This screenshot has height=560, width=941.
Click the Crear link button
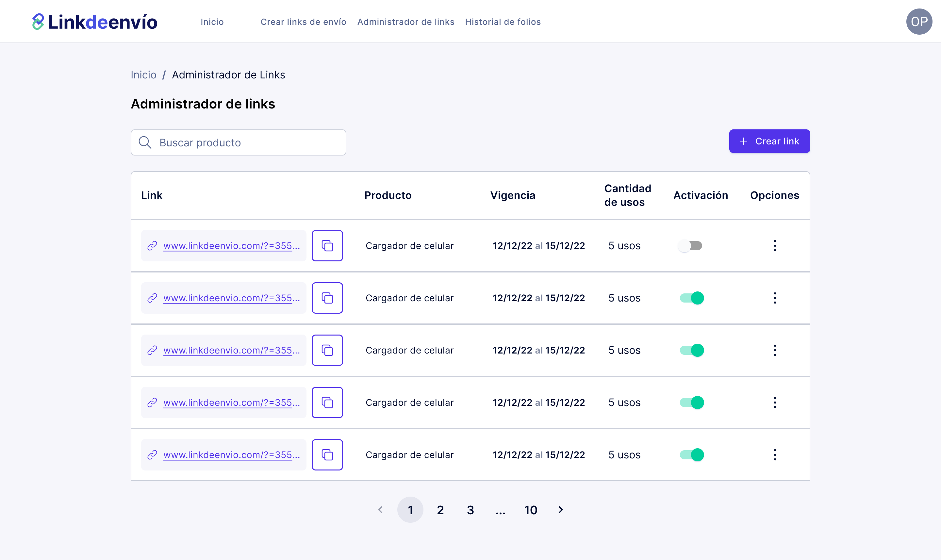pyautogui.click(x=769, y=141)
